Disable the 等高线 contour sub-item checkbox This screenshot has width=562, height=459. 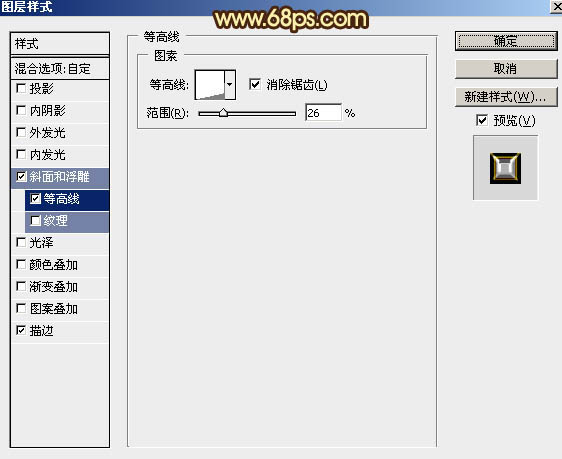[35, 199]
